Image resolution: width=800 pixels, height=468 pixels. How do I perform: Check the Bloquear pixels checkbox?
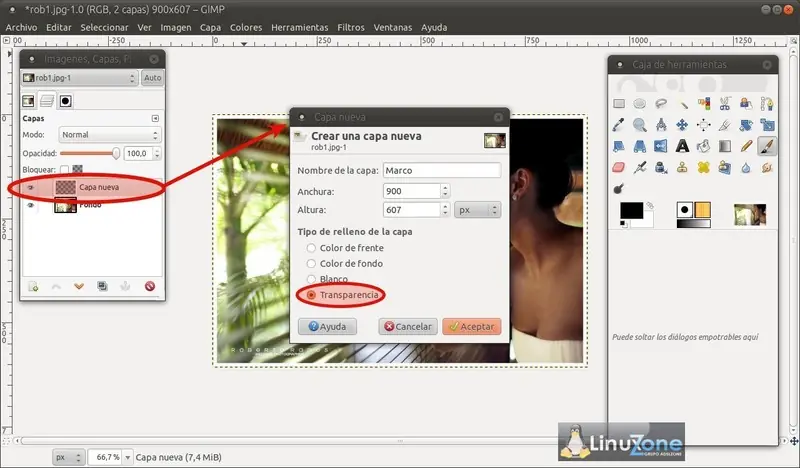pos(64,169)
